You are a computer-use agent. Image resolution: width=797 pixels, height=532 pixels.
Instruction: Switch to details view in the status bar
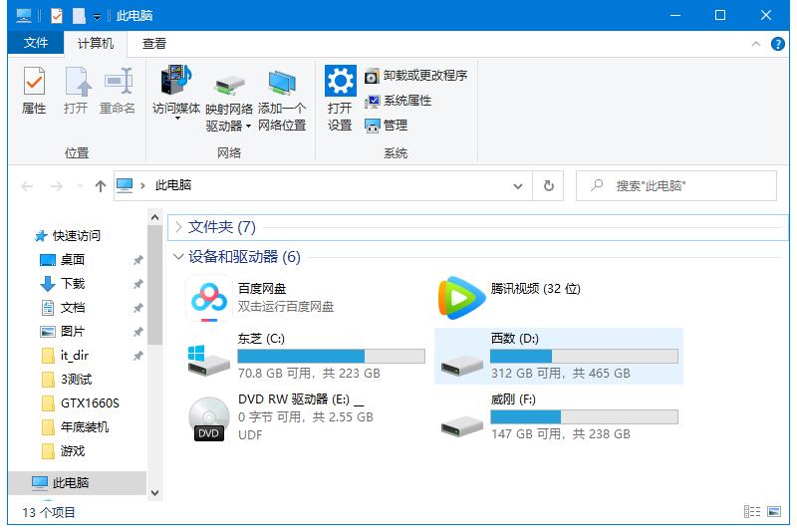coord(752,512)
